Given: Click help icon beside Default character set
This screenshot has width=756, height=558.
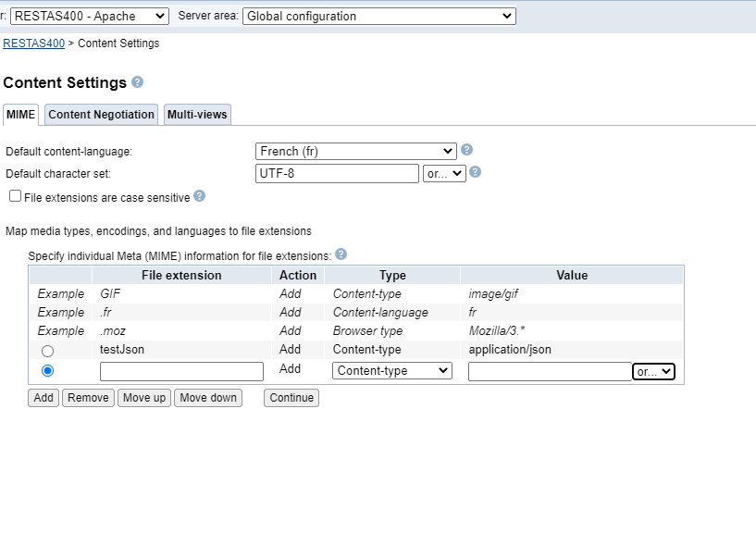Looking at the screenshot, I should point(475,172).
